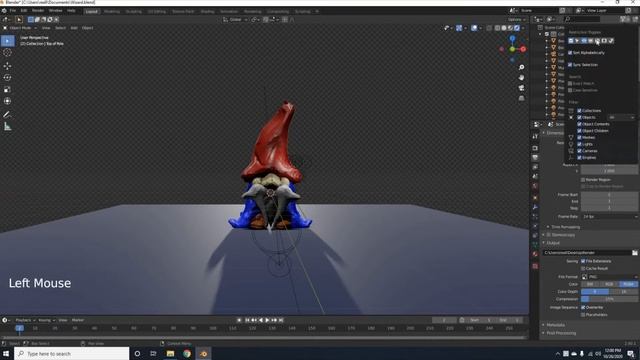Select the Scale tool
The image size is (640, 360).
[x=7, y=89]
